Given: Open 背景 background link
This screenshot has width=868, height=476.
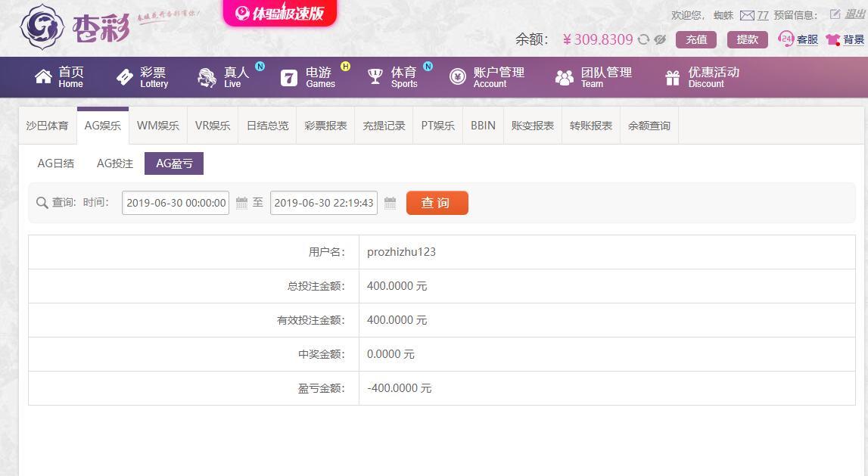Looking at the screenshot, I should click(x=853, y=39).
